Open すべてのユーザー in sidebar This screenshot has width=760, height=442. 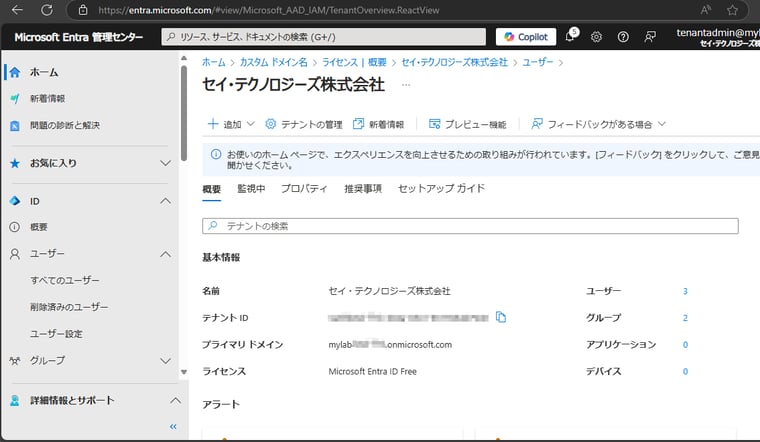[64, 280]
